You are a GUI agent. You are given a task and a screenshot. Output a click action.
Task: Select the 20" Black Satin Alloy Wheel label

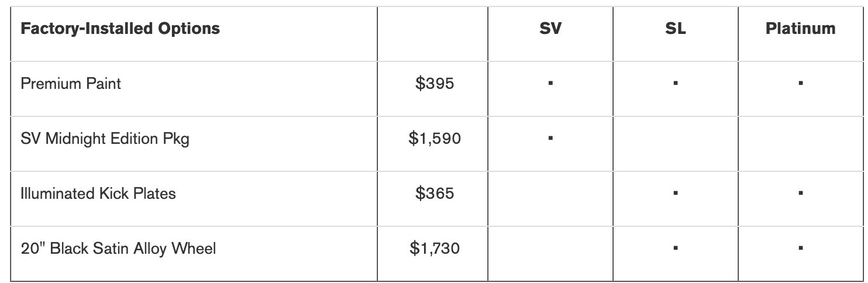[x=118, y=249]
